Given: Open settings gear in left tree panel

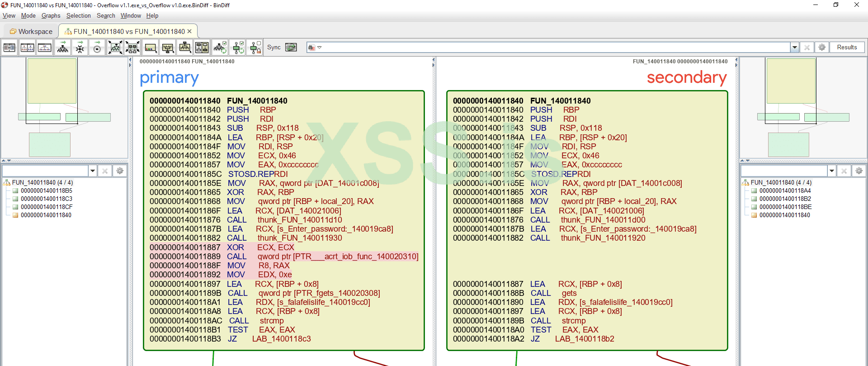Looking at the screenshot, I should (x=120, y=171).
